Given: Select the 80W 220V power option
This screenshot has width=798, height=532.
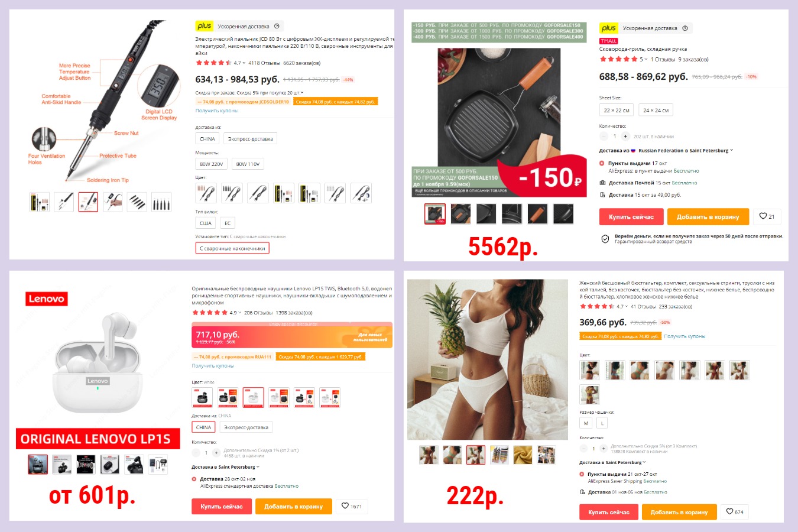Looking at the screenshot, I should pos(211,164).
